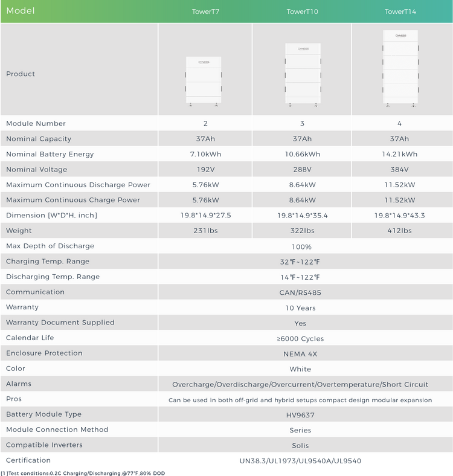
Task: Click the 384V nominal voltage value
Action: [399, 170]
